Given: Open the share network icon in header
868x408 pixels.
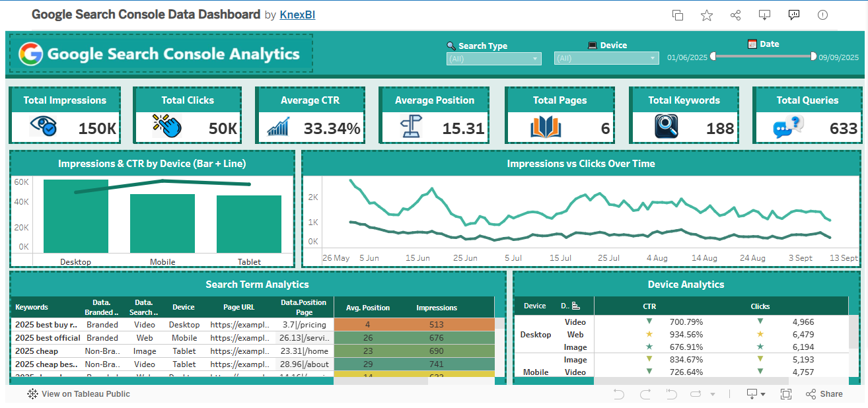Looking at the screenshot, I should point(736,15).
